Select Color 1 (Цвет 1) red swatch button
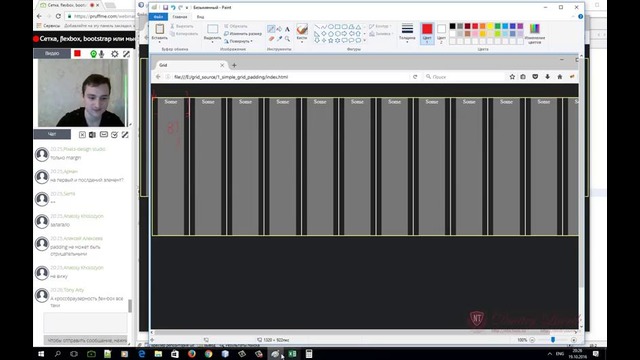The height and width of the screenshot is (360, 640). point(427,33)
